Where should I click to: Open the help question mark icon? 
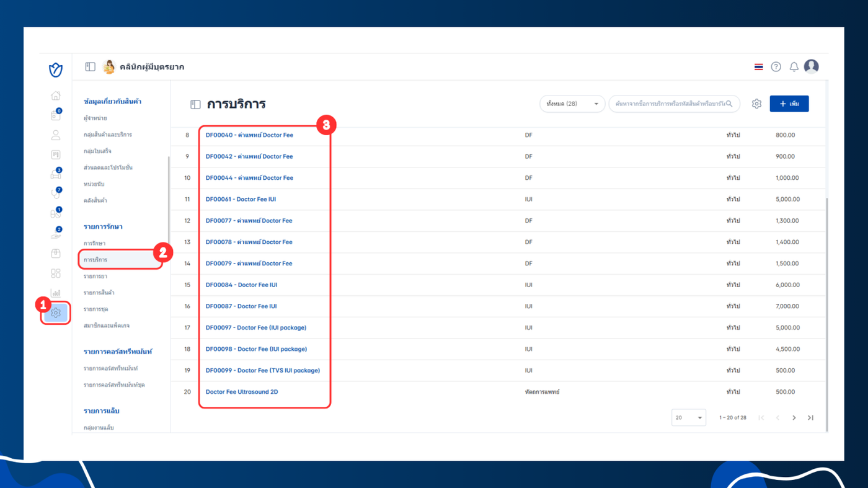click(x=776, y=67)
